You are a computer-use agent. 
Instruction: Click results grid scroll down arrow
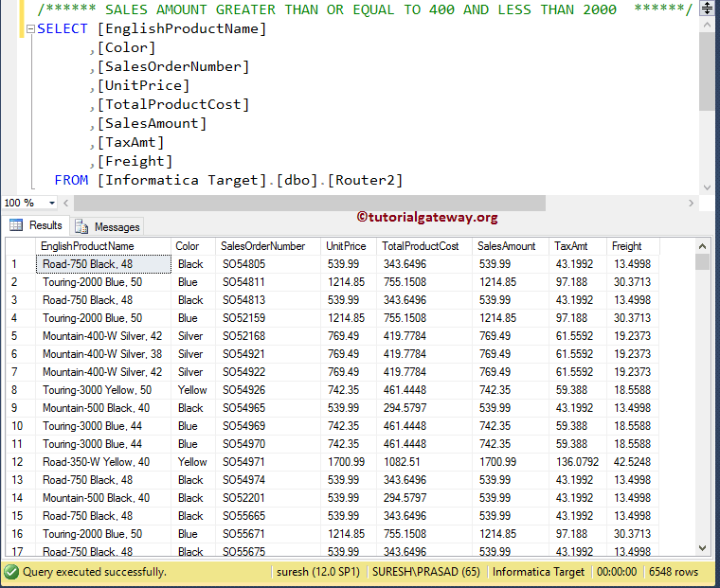tap(702, 547)
